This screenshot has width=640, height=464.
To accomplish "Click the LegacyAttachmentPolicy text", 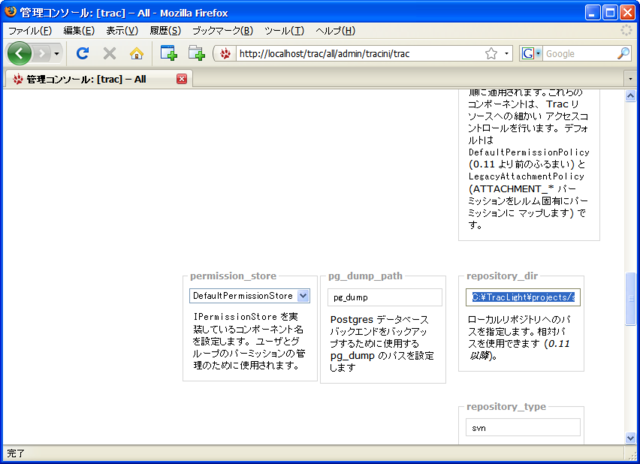I will (x=527, y=176).
